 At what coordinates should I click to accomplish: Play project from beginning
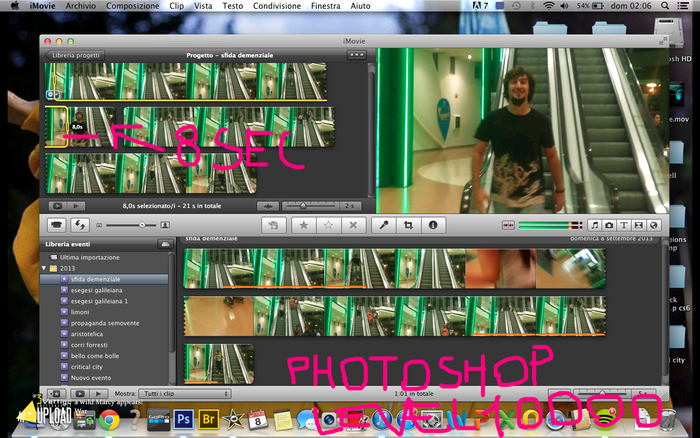[x=76, y=206]
